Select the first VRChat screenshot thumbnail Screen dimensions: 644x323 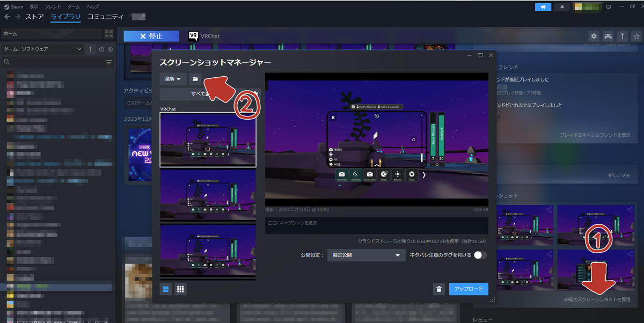[x=208, y=140]
